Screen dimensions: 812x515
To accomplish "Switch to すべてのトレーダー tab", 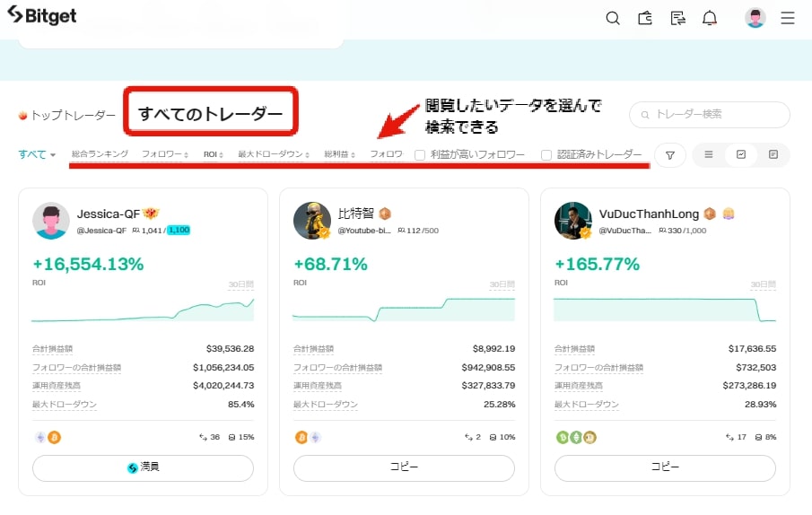I will 210,113.
